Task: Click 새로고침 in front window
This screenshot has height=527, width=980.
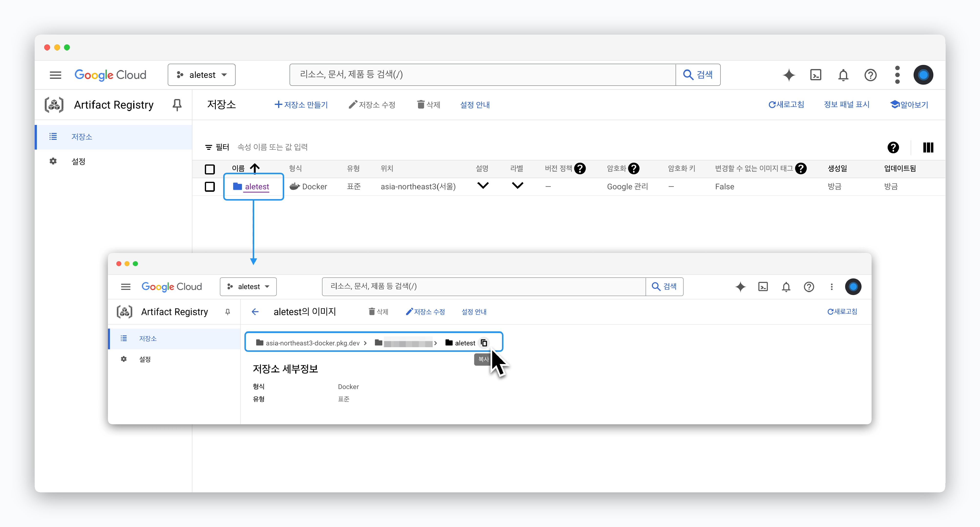Action: click(x=842, y=312)
